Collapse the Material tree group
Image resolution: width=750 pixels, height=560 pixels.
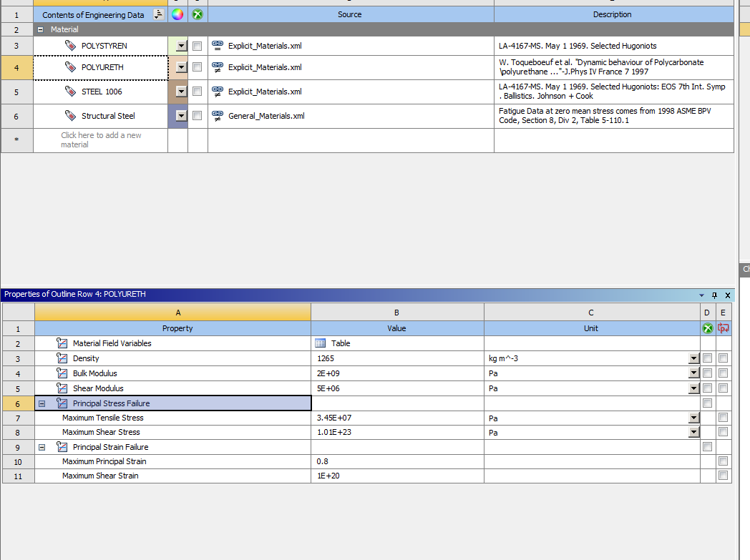tap(41, 30)
